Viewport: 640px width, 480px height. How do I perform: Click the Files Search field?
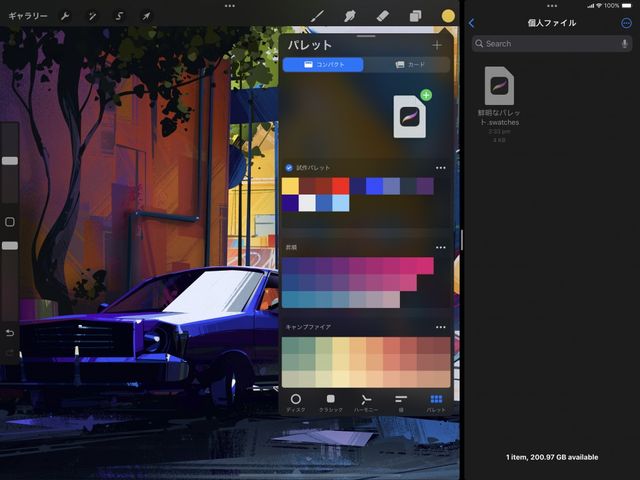[x=552, y=44]
